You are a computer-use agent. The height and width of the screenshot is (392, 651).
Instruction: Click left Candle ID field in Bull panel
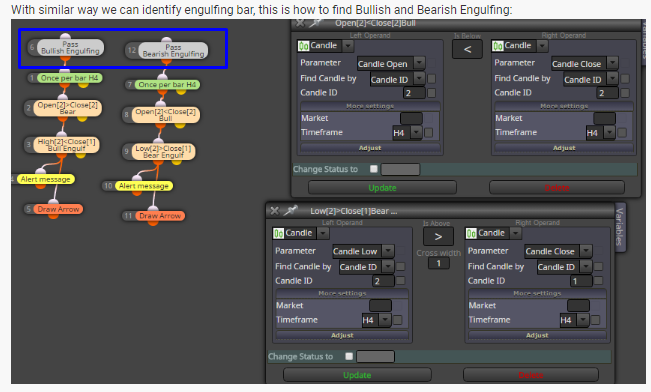[x=414, y=93]
